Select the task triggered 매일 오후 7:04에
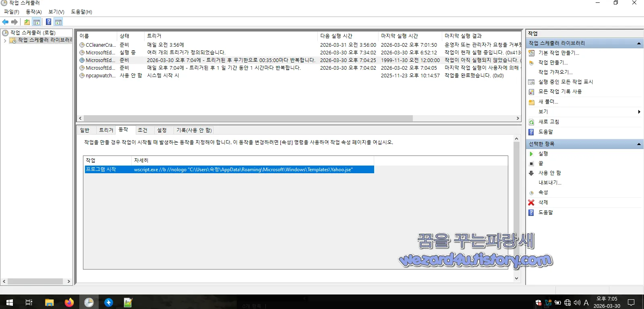This screenshot has width=644, height=309. pyautogui.click(x=299, y=68)
